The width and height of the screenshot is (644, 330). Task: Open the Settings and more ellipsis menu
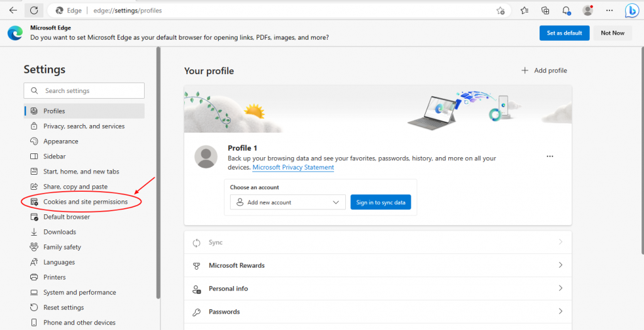coord(609,11)
